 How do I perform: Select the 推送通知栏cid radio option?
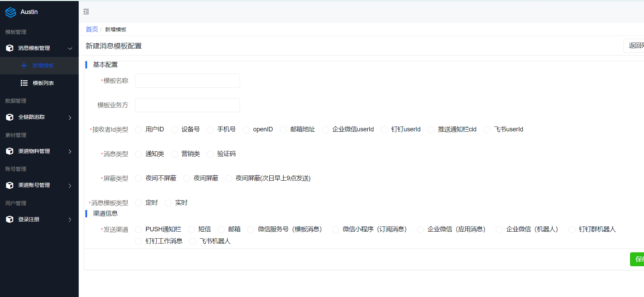(x=431, y=130)
